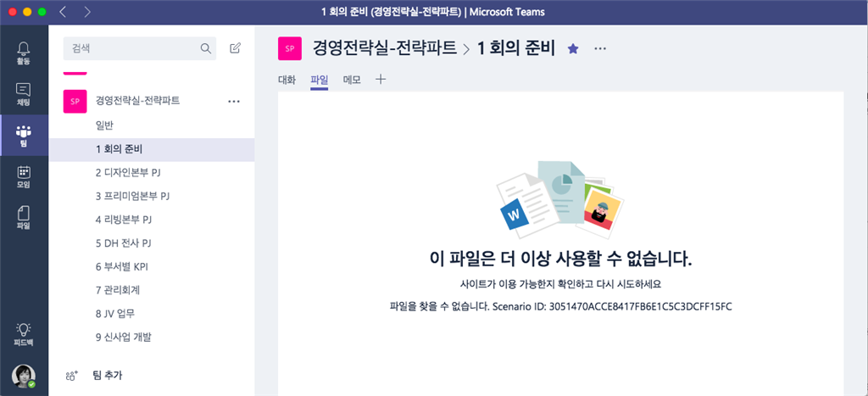Click the SP team avatar in team list

75,102
